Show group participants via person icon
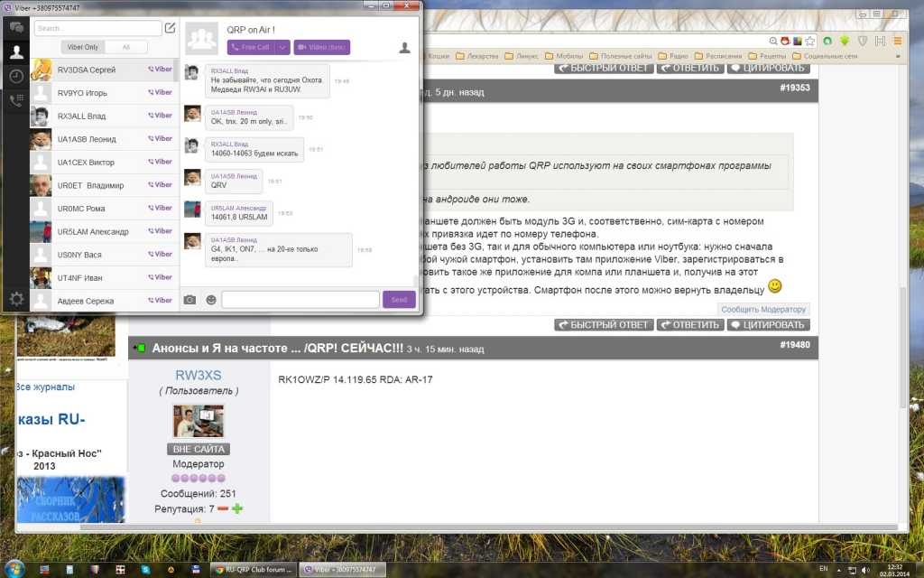This screenshot has width=924, height=578. coord(404,46)
